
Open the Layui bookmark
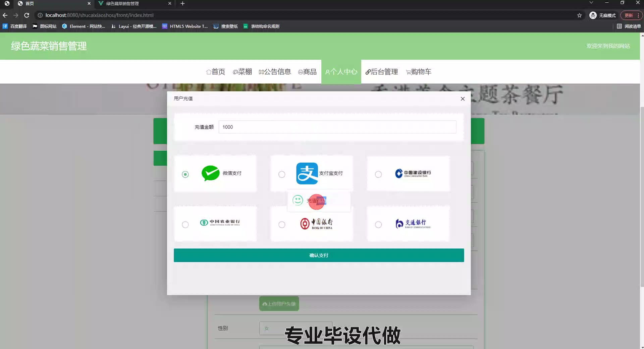134,26
